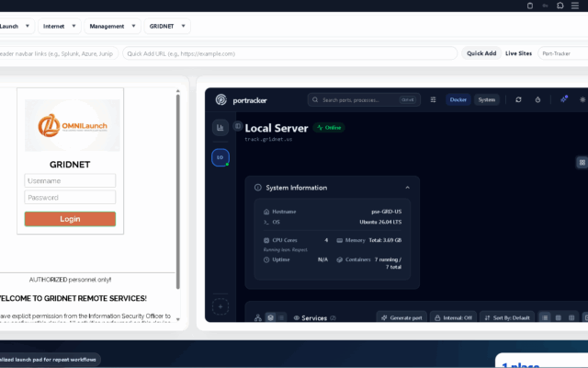Click the info icon in System Information
This screenshot has width=588, height=368.
(x=258, y=188)
